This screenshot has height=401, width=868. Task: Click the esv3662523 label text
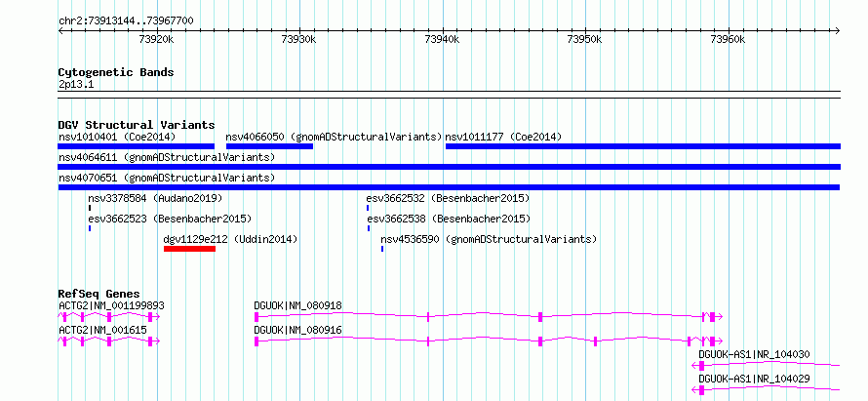coord(170,219)
